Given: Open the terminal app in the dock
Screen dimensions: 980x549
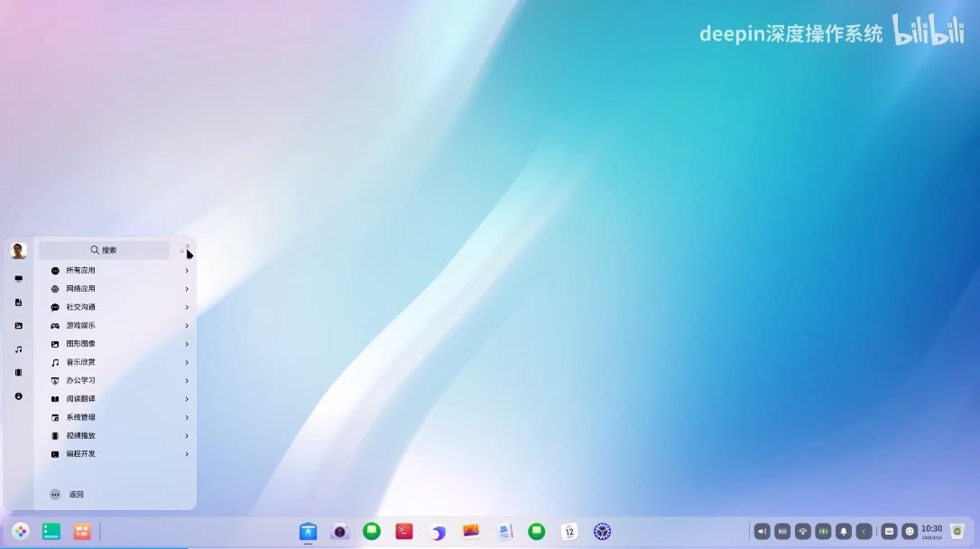Looking at the screenshot, I should tap(404, 532).
